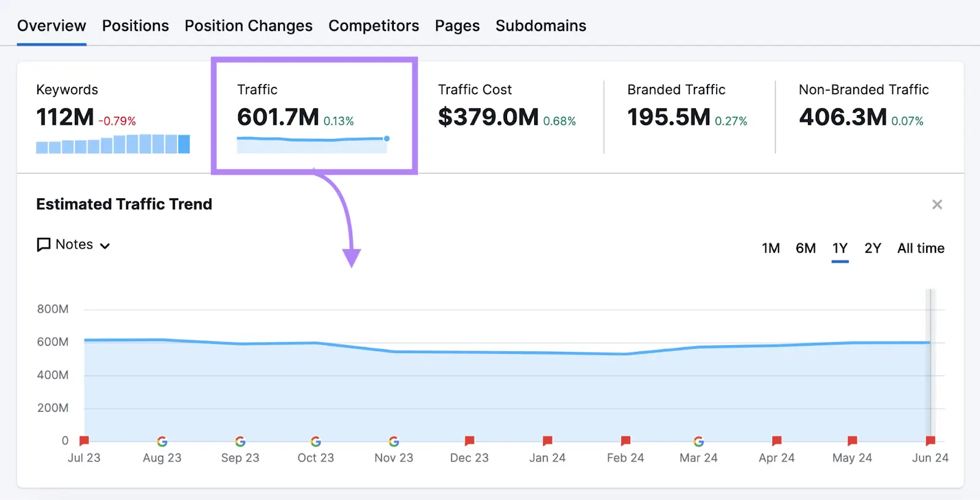This screenshot has height=500, width=980.
Task: Click the 0.13% traffic change
Action: click(x=339, y=121)
